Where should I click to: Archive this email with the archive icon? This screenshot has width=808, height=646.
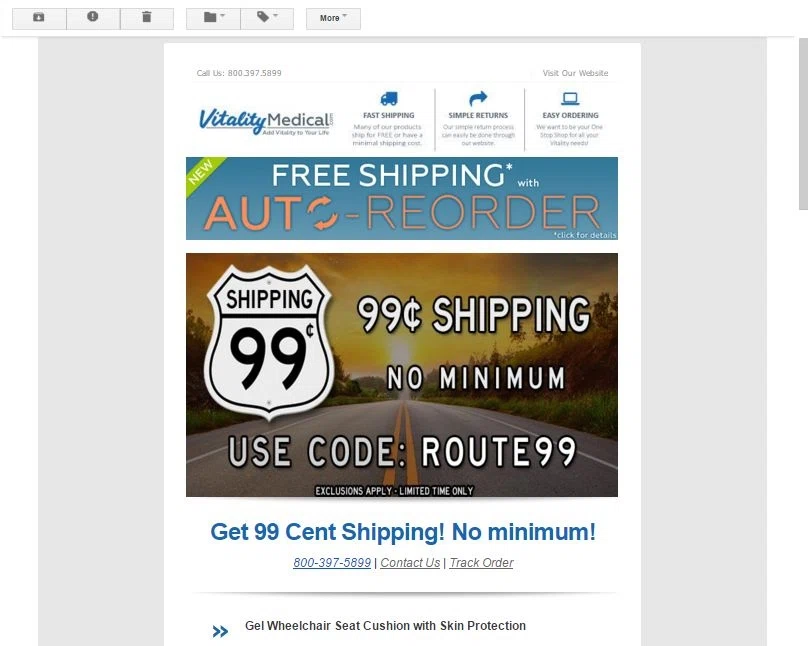(39, 18)
